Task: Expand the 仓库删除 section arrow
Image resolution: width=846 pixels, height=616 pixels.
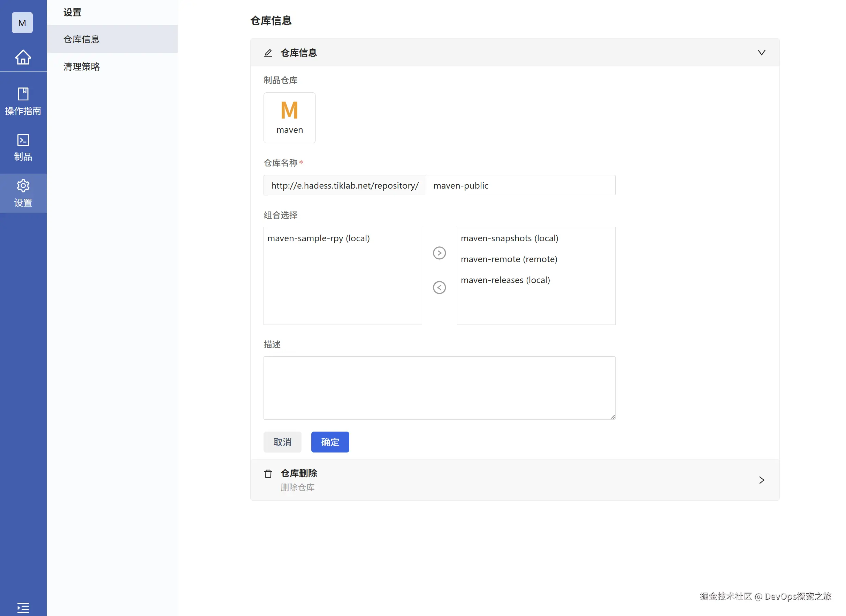Action: click(761, 480)
